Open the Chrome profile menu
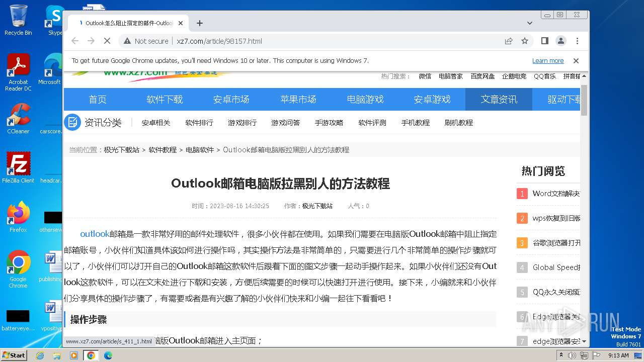Image resolution: width=644 pixels, height=362 pixels. 561,41
